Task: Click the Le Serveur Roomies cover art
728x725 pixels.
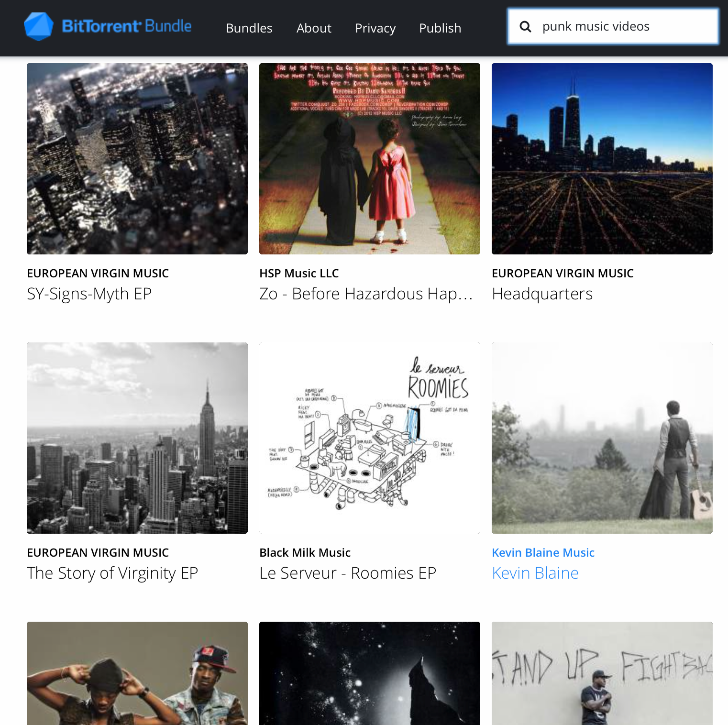Action: tap(369, 438)
